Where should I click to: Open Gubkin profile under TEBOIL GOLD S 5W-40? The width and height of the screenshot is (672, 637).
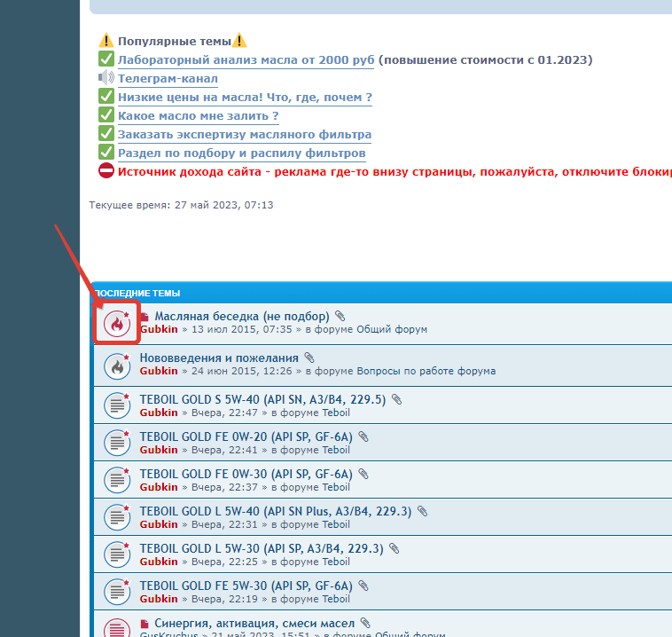[159, 413]
